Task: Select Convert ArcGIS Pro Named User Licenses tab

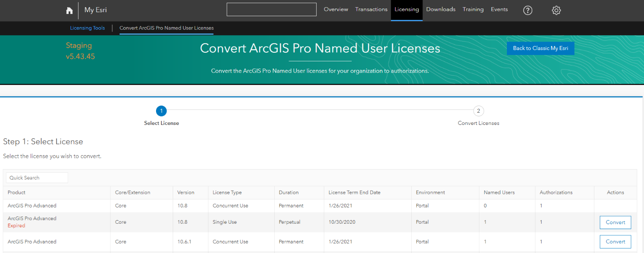Action: 166,28
